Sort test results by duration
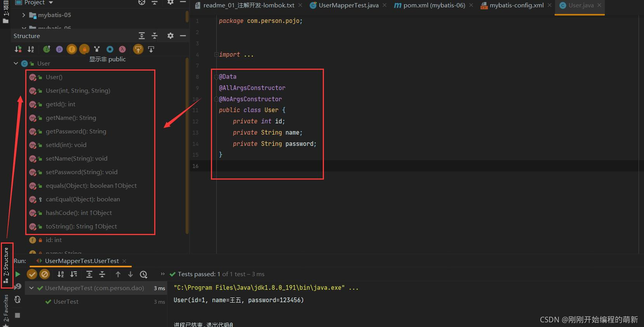 tap(73, 274)
